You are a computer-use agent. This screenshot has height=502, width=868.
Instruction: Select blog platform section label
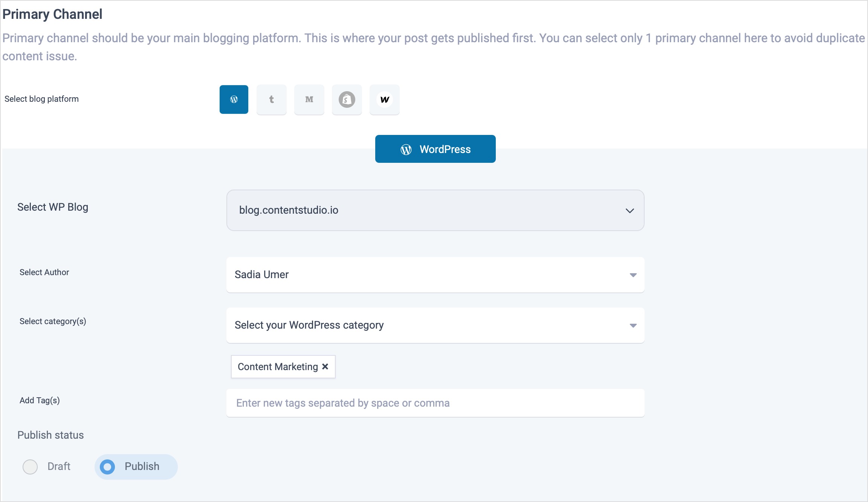tap(42, 99)
